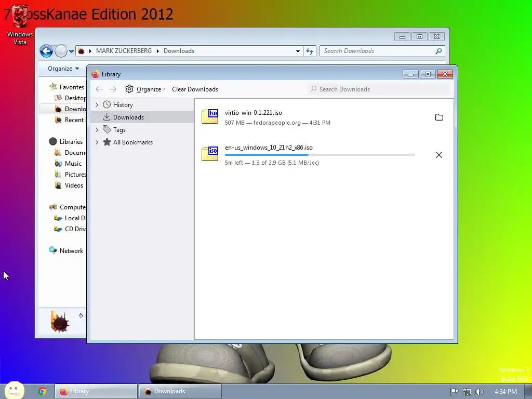Expand the All Bookmarks tree node

click(x=97, y=142)
